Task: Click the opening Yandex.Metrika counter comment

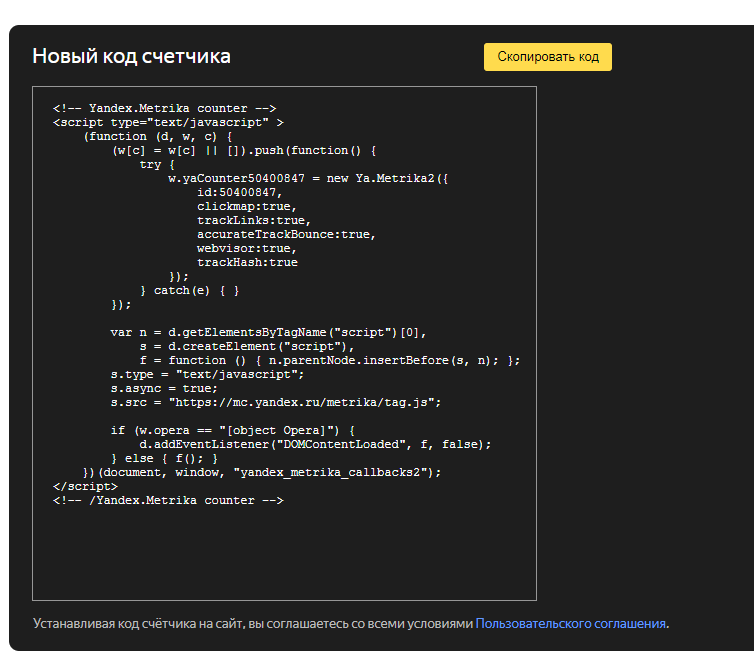Action: 164,108
